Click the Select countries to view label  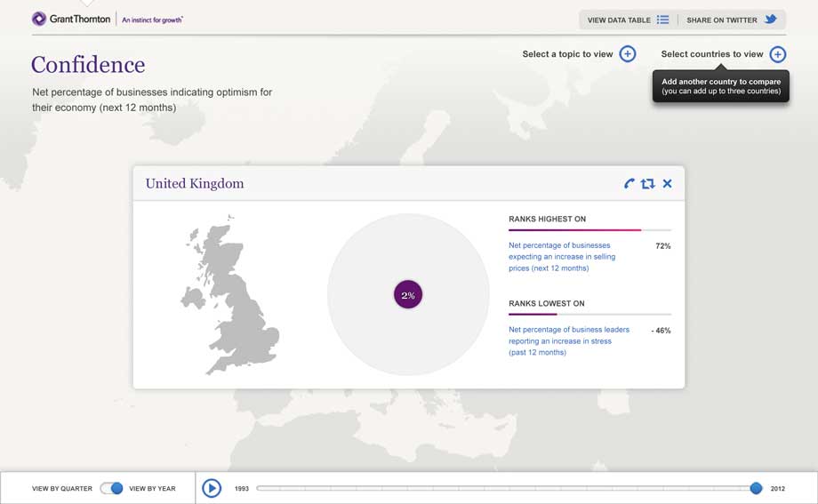coord(711,54)
